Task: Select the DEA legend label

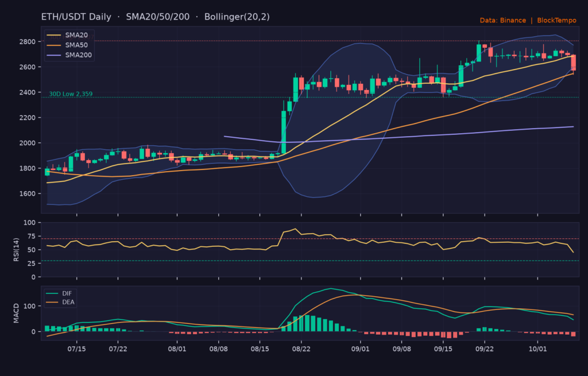Action: (68, 302)
